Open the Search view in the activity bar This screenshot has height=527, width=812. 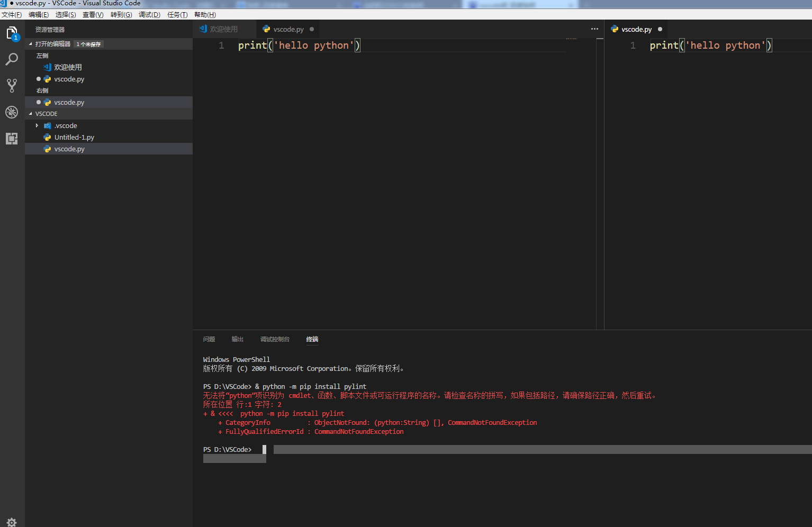12,59
